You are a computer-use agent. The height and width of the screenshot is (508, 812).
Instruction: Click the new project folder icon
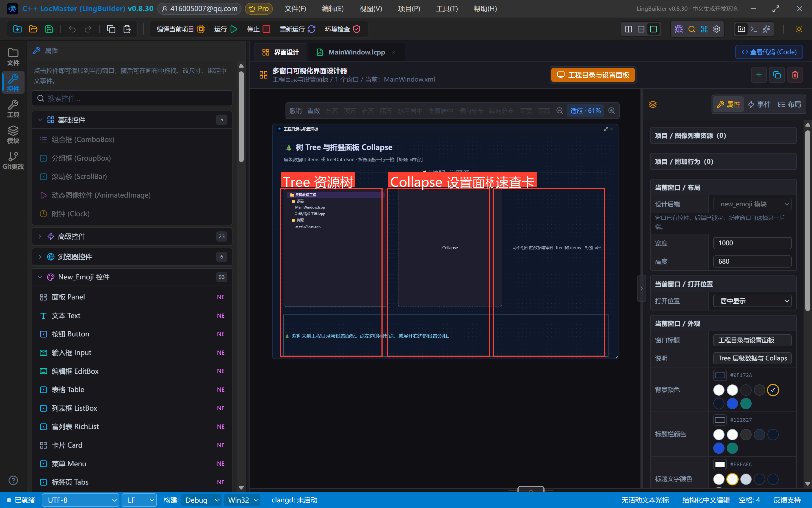click(17, 29)
